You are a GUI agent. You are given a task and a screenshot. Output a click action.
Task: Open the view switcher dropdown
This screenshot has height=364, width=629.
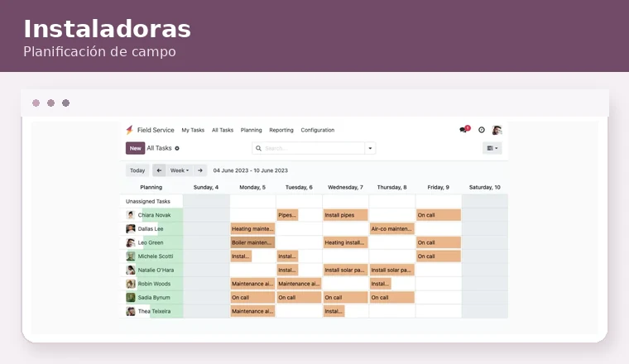[x=492, y=148]
